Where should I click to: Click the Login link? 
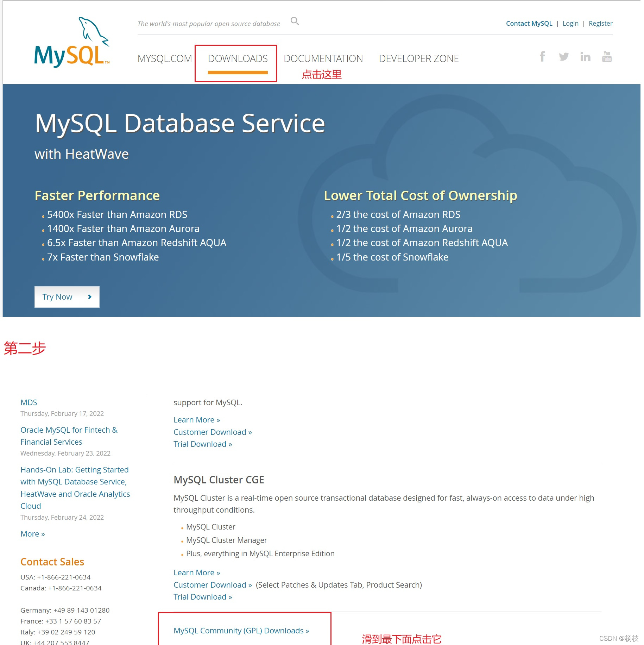click(x=570, y=24)
